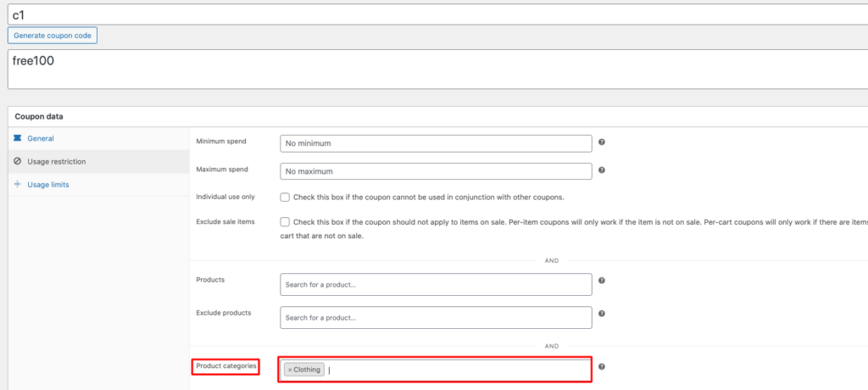The width and height of the screenshot is (868, 390).
Task: Click the help icon beside Product categories
Action: (601, 367)
